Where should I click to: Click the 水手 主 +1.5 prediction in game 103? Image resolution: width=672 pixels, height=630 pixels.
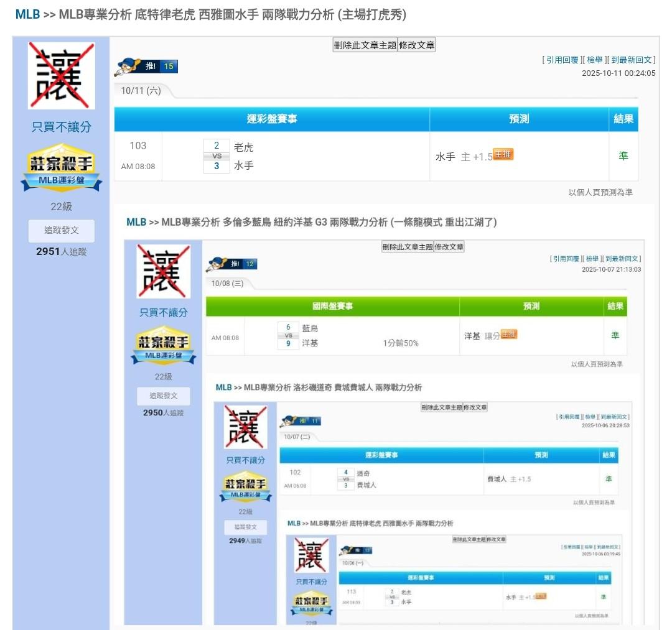(464, 157)
